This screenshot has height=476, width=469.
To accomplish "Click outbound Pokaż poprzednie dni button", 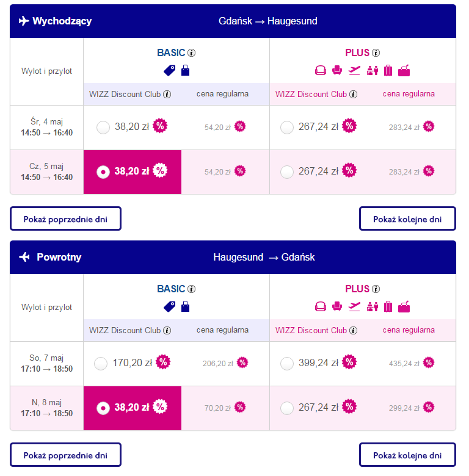I will 65,218.
